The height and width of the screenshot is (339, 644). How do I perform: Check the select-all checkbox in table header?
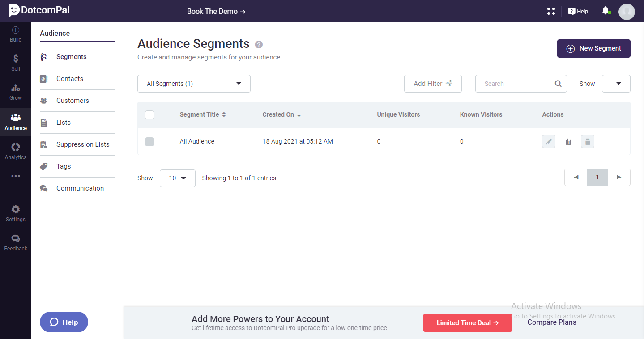pyautogui.click(x=149, y=114)
